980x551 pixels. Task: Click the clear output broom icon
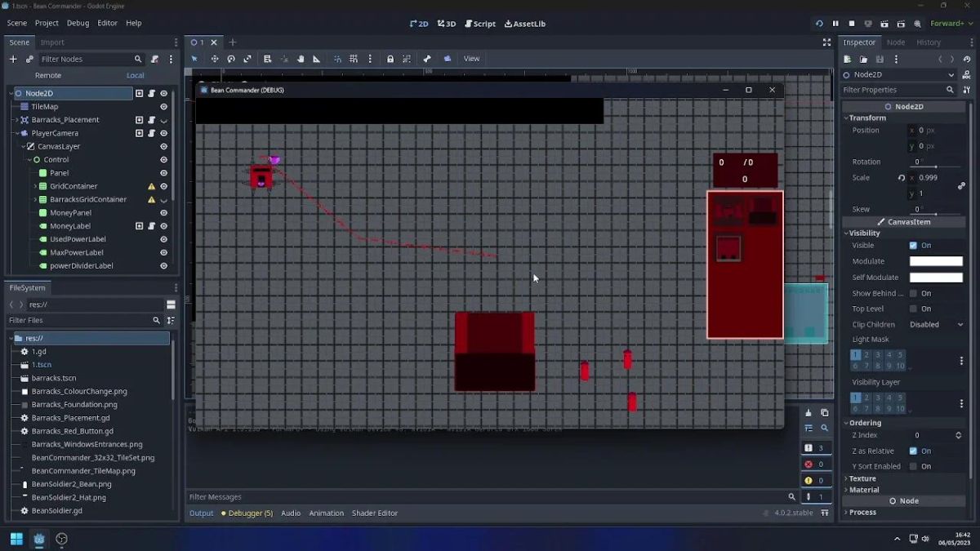click(808, 413)
